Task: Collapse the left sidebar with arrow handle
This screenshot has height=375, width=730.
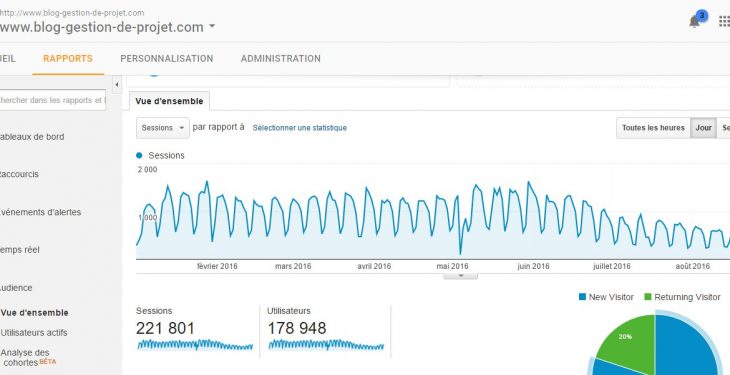Action: tap(117, 85)
